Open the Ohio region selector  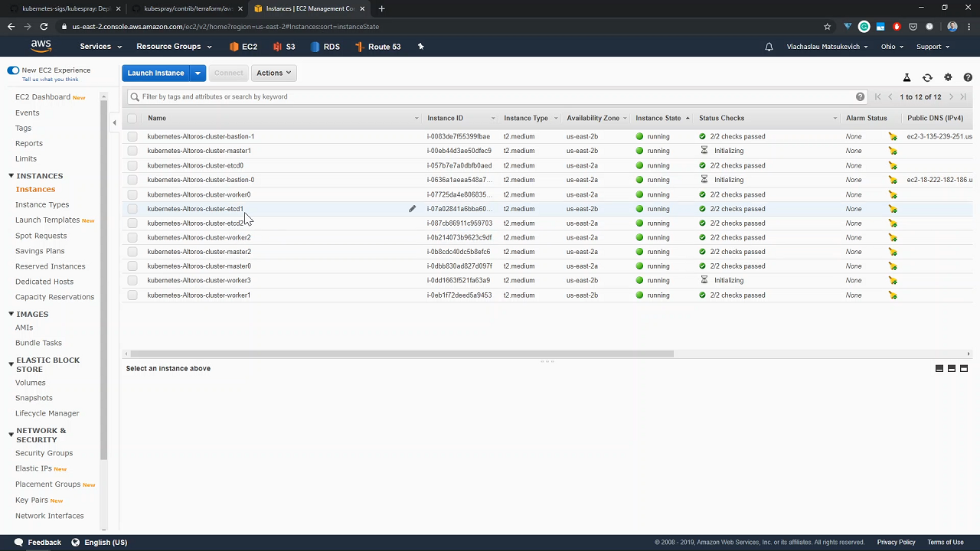coord(892,47)
